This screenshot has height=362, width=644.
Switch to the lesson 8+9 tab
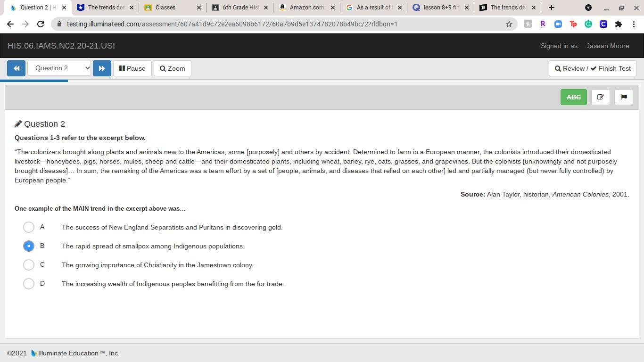440,8
